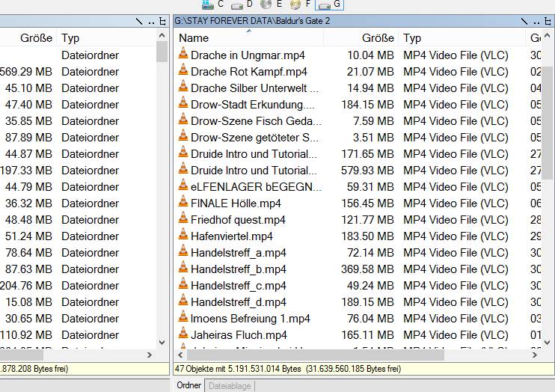Sort left panel by Größe column
The height and width of the screenshot is (392, 555).
28,38
